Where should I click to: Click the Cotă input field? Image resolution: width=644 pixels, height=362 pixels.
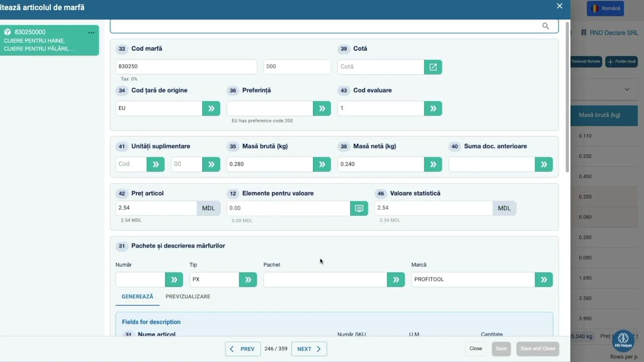[381, 67]
